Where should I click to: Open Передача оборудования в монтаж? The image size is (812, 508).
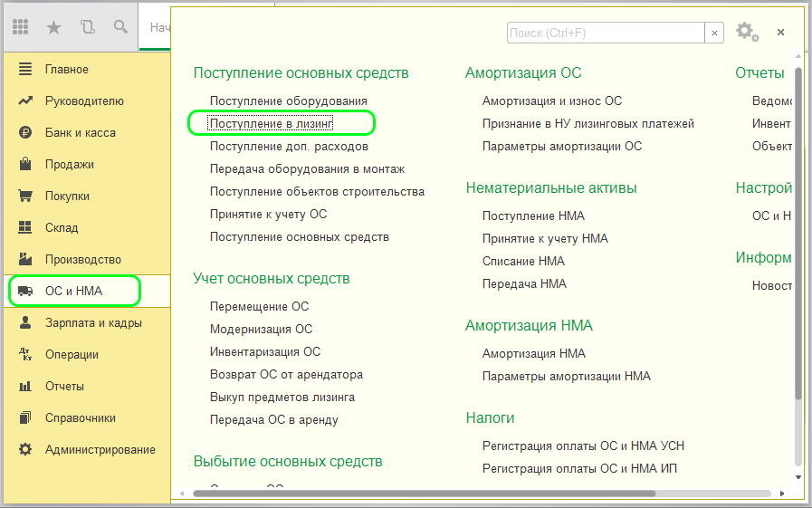pyautogui.click(x=307, y=168)
